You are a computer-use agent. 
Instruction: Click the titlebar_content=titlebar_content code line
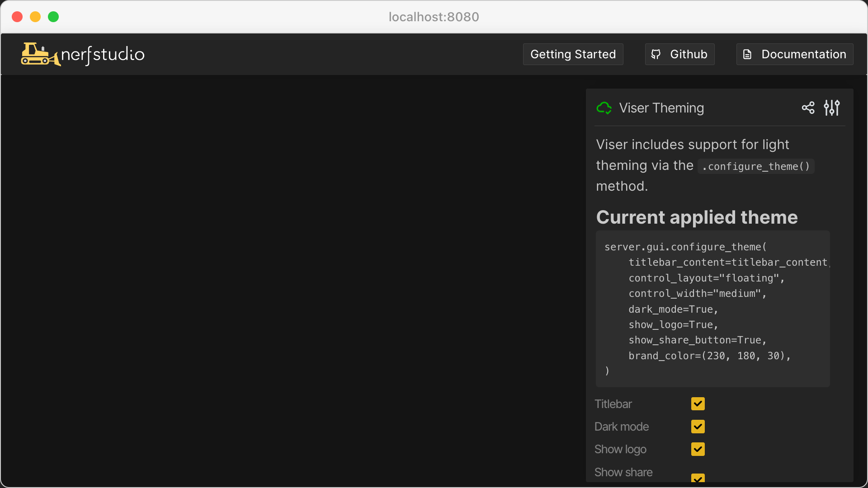[729, 263]
